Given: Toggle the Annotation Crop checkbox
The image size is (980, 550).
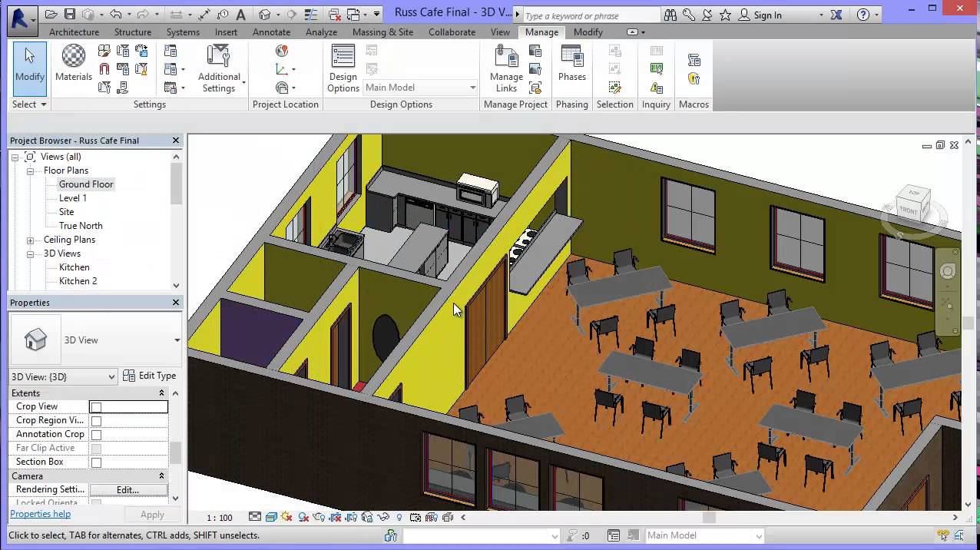Looking at the screenshot, I should pos(96,435).
